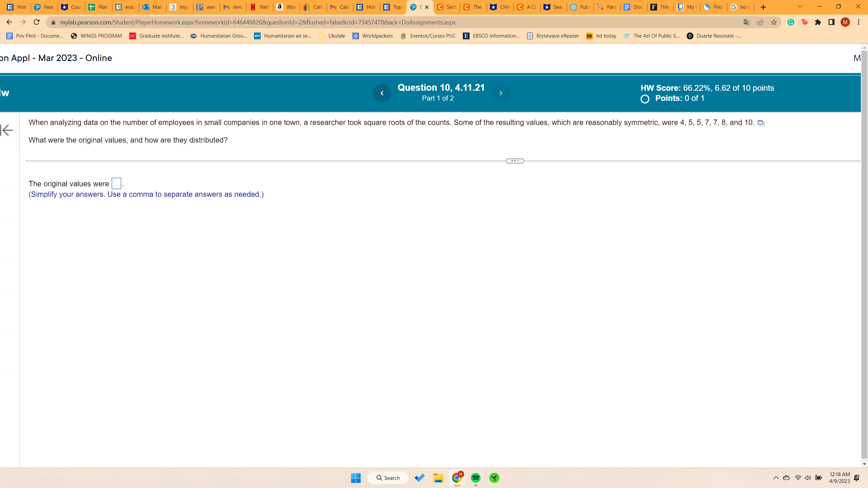Collapse the side panel arrow
This screenshot has width=868, height=488.
(7, 130)
